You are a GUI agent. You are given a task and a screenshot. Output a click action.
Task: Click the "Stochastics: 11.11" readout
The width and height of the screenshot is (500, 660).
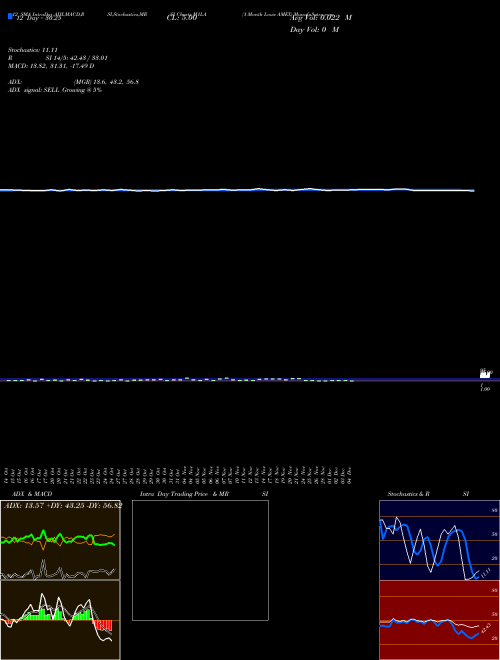pos(33,50)
